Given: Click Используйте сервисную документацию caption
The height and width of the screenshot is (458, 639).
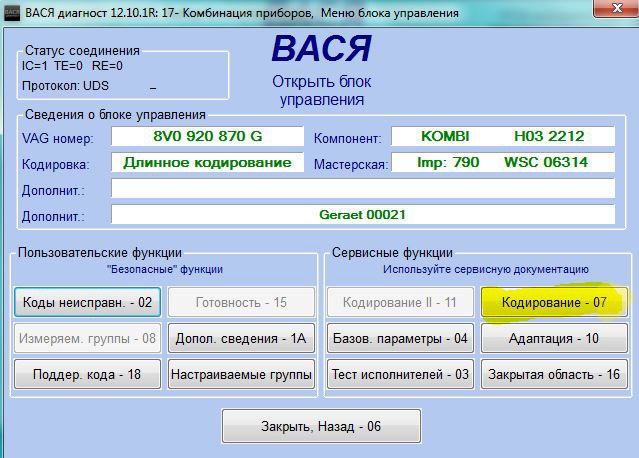Looking at the screenshot, I should pos(486,269).
